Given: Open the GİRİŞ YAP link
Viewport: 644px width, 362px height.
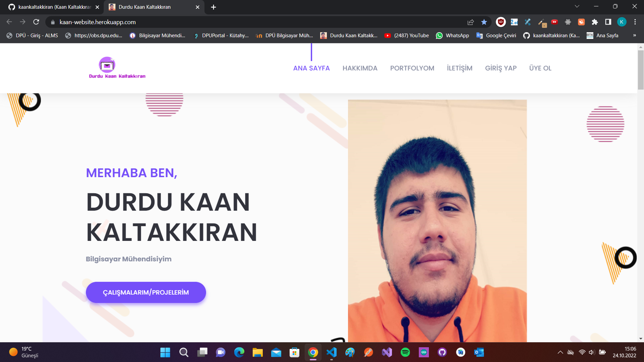Looking at the screenshot, I should 501,68.
